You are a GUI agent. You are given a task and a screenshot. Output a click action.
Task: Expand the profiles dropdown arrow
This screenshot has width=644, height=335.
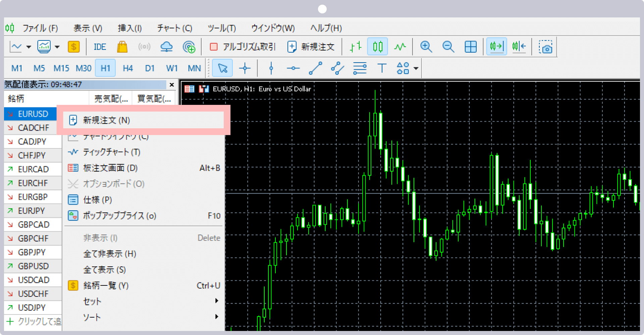tap(57, 47)
